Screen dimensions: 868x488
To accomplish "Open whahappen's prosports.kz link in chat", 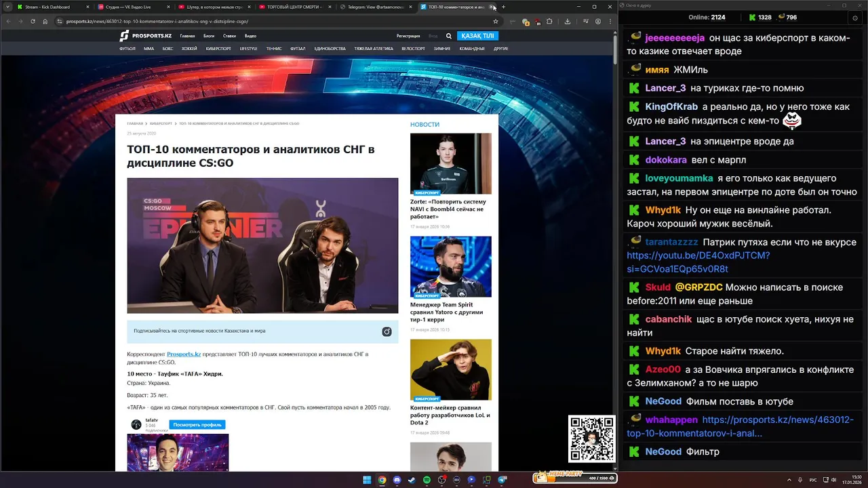I will tap(740, 426).
